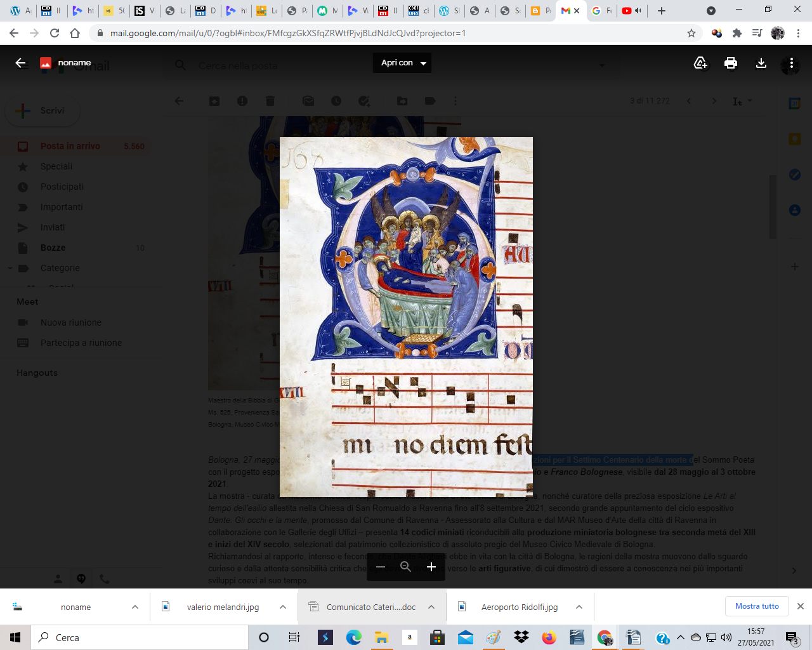The image size is (812, 650).
Task: Go back in the browser
Action: pos(14,33)
